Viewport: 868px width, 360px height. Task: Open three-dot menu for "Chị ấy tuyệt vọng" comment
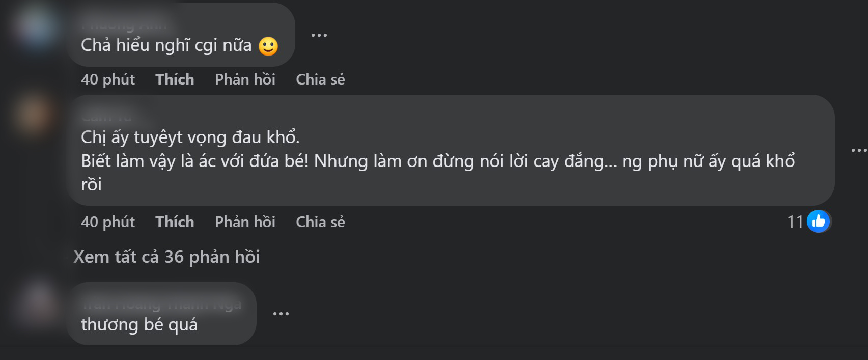(x=859, y=150)
